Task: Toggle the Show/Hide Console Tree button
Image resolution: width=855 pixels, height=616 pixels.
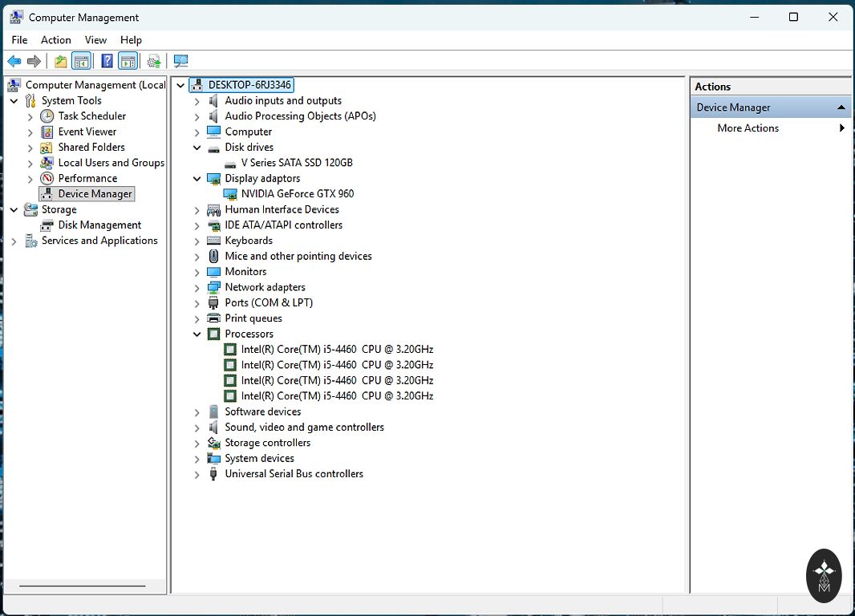Action: click(x=81, y=61)
